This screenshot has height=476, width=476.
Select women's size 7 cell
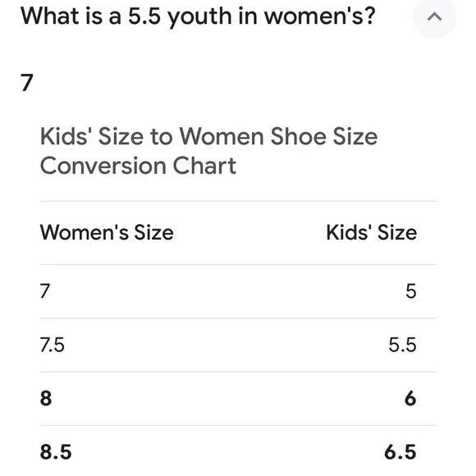coord(45,291)
